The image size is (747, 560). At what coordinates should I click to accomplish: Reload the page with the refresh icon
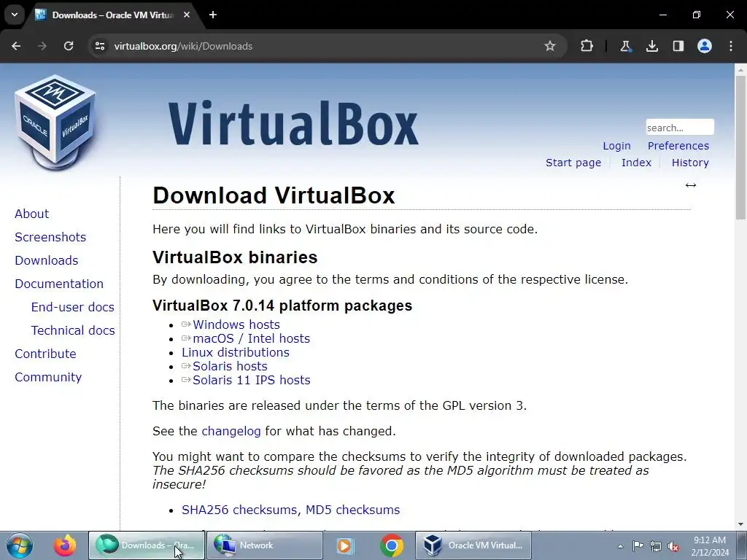click(69, 46)
